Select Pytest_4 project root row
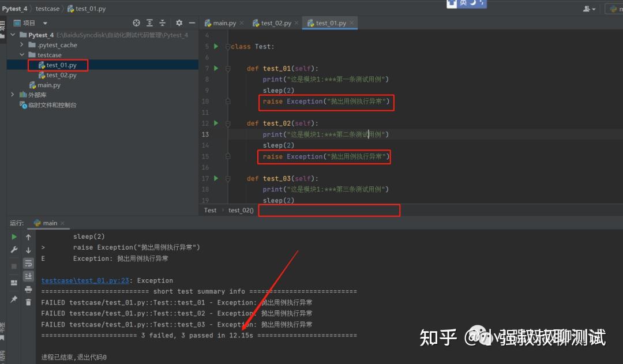 click(x=103, y=35)
